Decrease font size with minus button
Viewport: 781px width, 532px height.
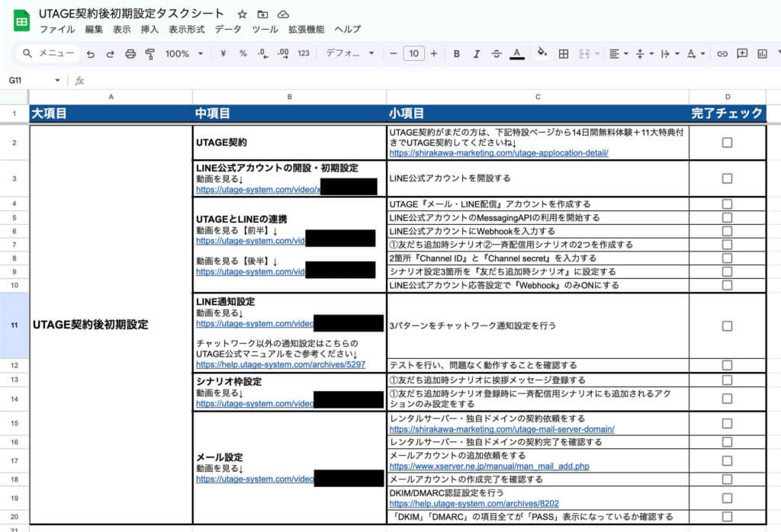[393, 53]
